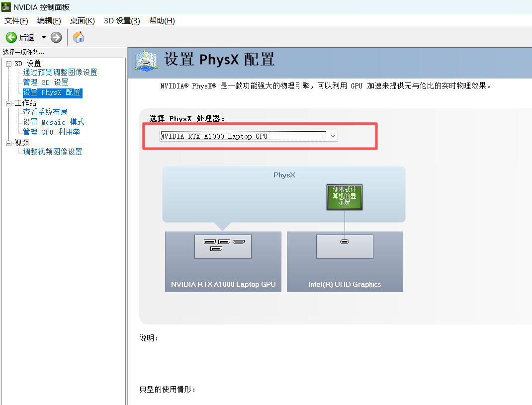Open the PhysX processor dropdown list
This screenshot has height=405, width=532.
(x=249, y=136)
